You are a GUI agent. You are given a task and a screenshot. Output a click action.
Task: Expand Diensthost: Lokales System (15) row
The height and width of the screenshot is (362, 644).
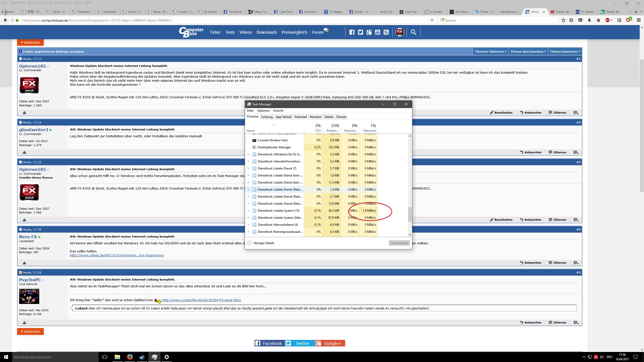(248, 211)
